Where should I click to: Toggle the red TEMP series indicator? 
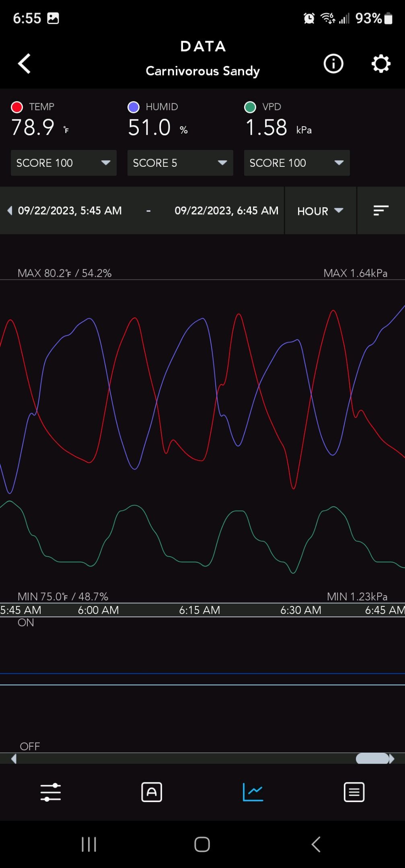(x=17, y=107)
